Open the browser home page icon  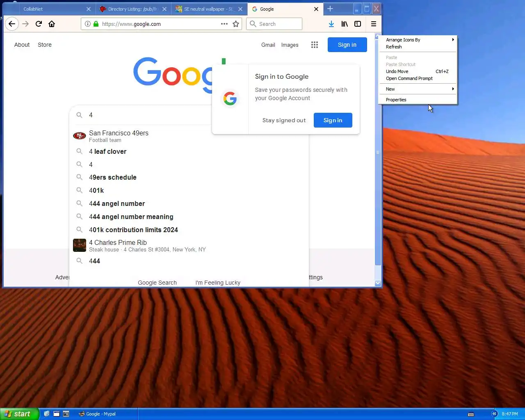[52, 24]
